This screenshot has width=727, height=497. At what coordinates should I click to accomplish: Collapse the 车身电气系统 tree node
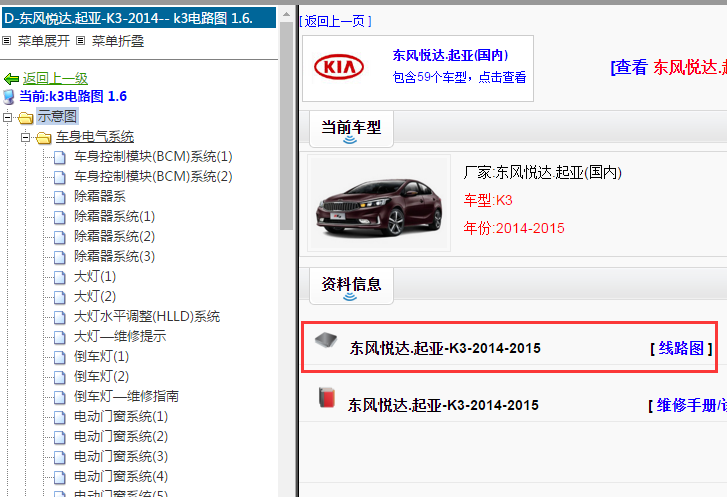point(26,137)
